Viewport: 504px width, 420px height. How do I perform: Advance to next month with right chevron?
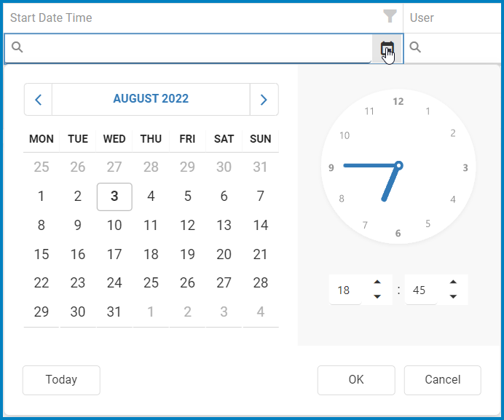(264, 100)
